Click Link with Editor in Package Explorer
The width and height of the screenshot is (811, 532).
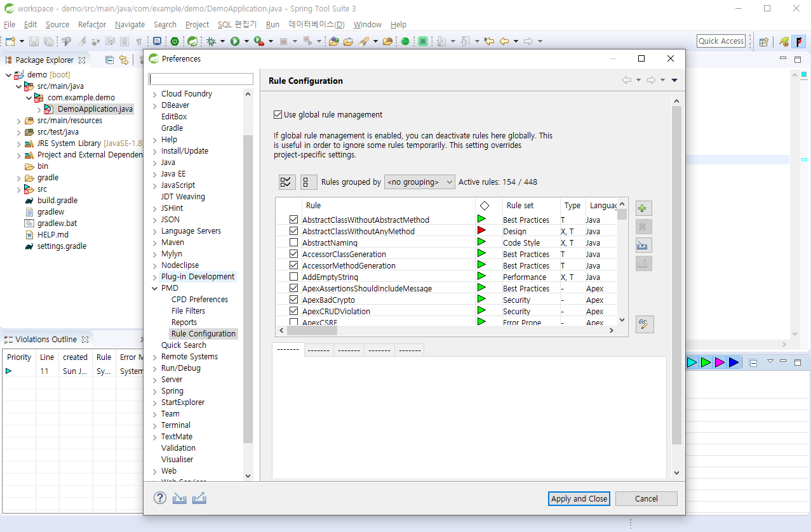coord(123,60)
